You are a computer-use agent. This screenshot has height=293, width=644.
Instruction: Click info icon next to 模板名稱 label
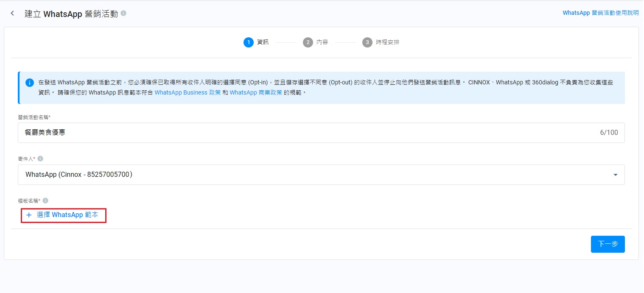click(x=45, y=201)
